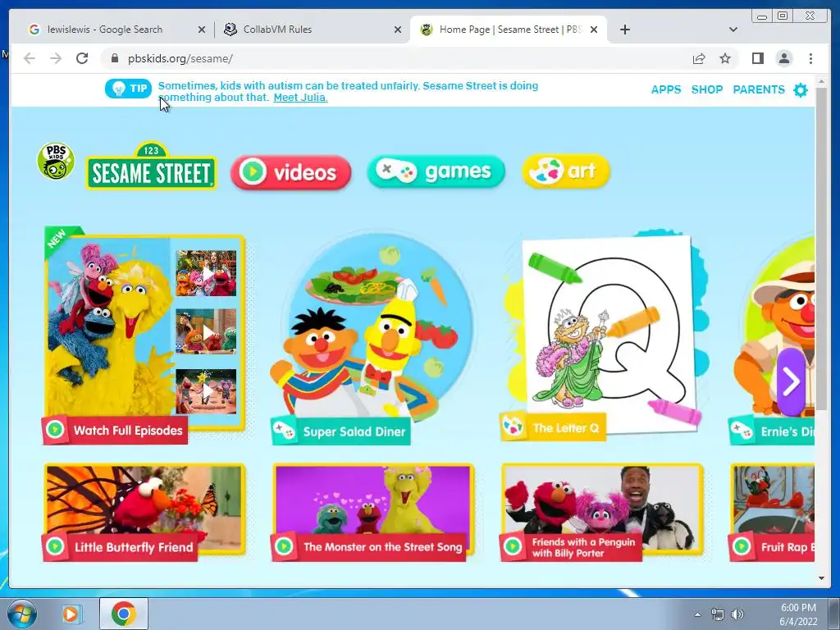Click the play icon on Fruit Rap

742,546
